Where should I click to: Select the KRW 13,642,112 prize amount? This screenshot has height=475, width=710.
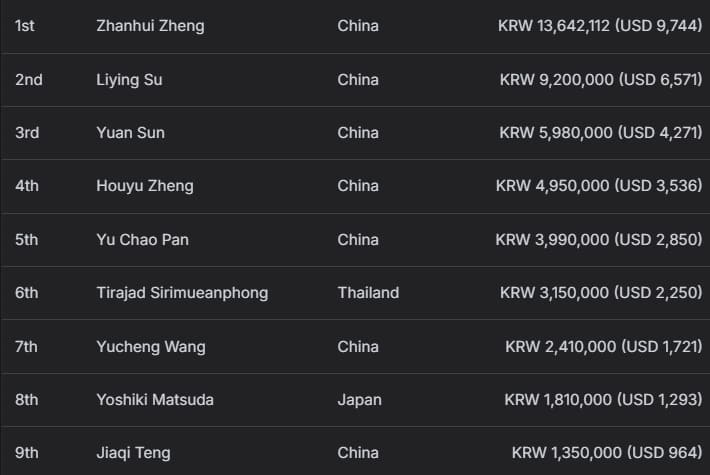(599, 26)
